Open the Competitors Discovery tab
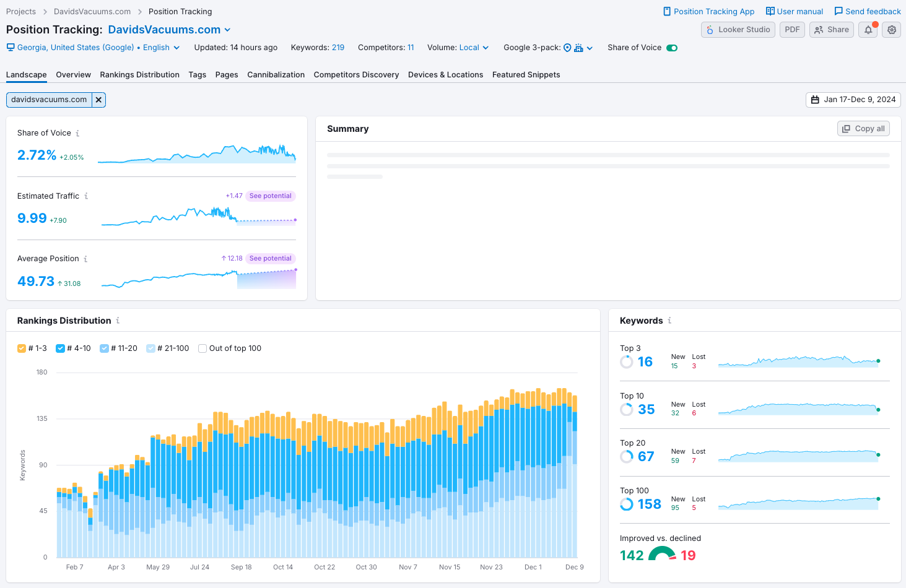 pyautogui.click(x=356, y=75)
